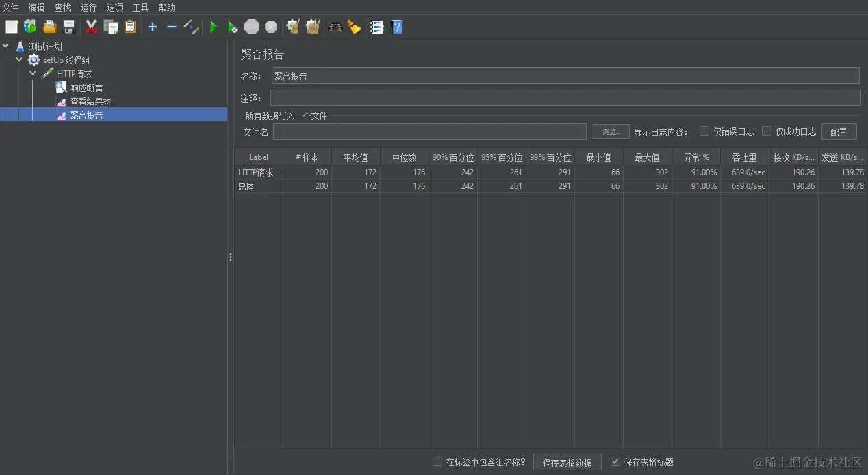Collapse the setUp 线程组 node arrow
868x475 pixels.
(x=19, y=60)
